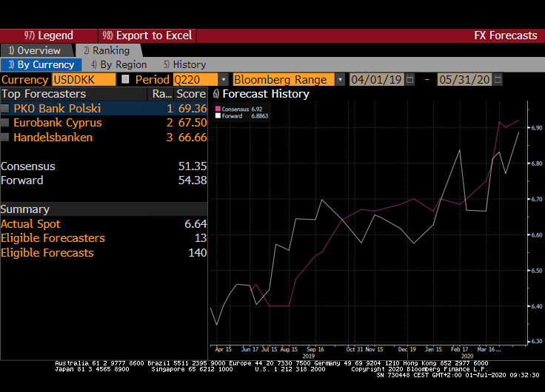Click the 04/01/19 start date field

point(376,79)
